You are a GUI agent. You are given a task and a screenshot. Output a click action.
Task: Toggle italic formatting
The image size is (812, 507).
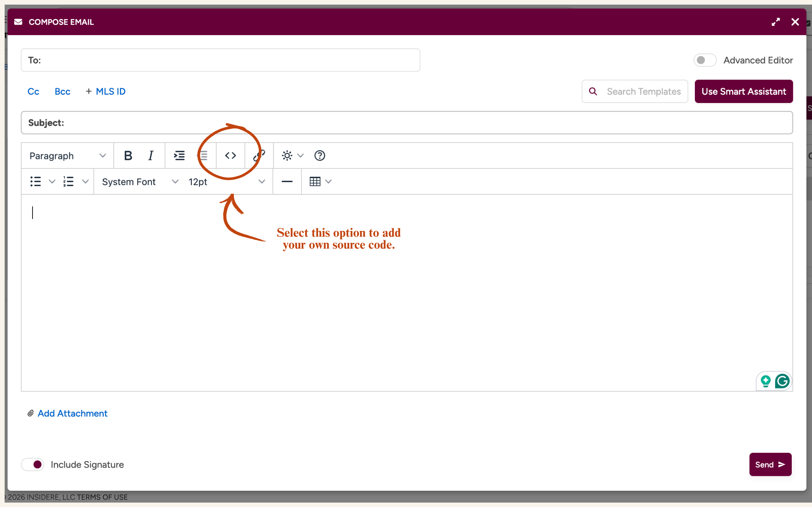[x=151, y=156]
